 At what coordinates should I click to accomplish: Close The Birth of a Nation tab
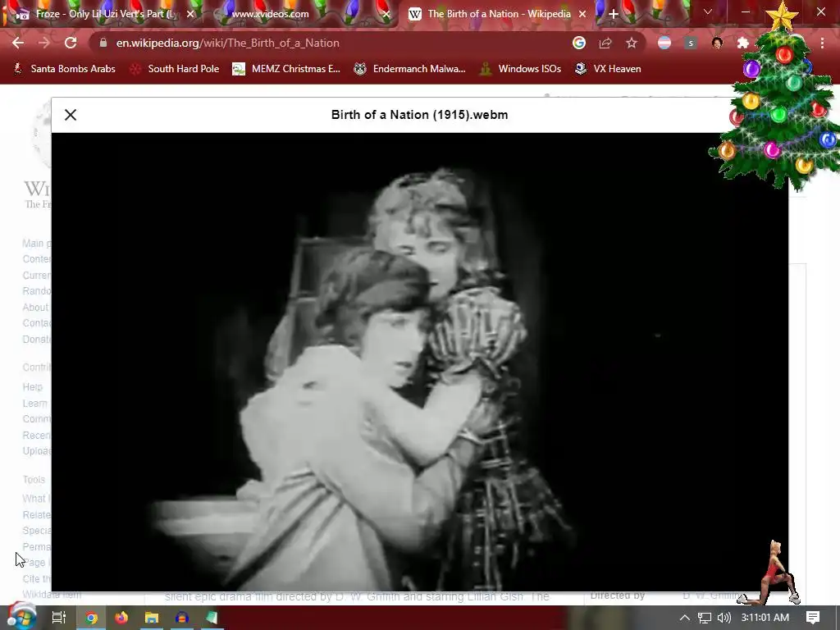(x=582, y=14)
